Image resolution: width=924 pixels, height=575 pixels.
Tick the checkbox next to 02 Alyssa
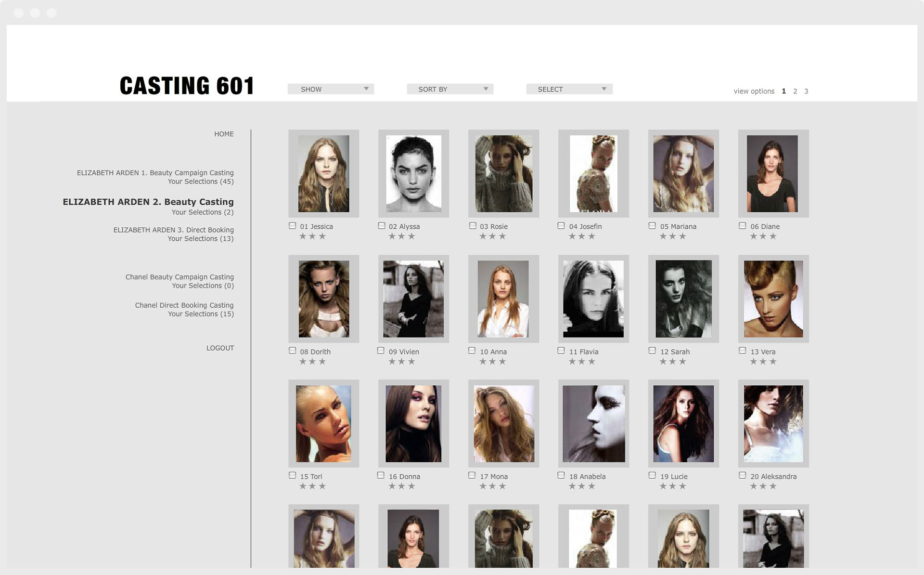coord(382,226)
